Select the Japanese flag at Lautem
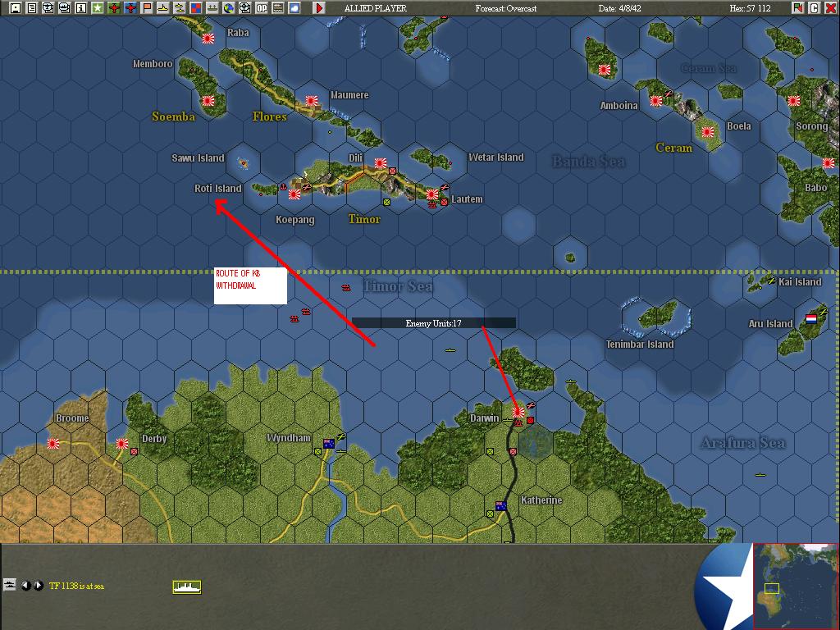Image resolution: width=840 pixels, height=630 pixels. 433,194
